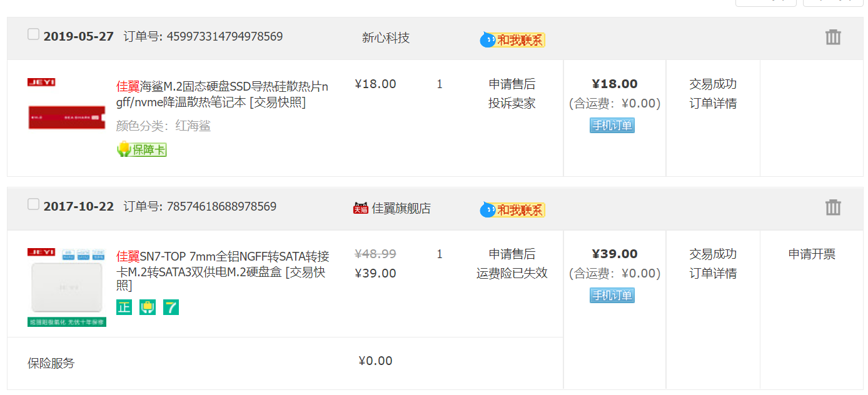
Task: Click 投诉卖家 to report the seller
Action: point(512,103)
